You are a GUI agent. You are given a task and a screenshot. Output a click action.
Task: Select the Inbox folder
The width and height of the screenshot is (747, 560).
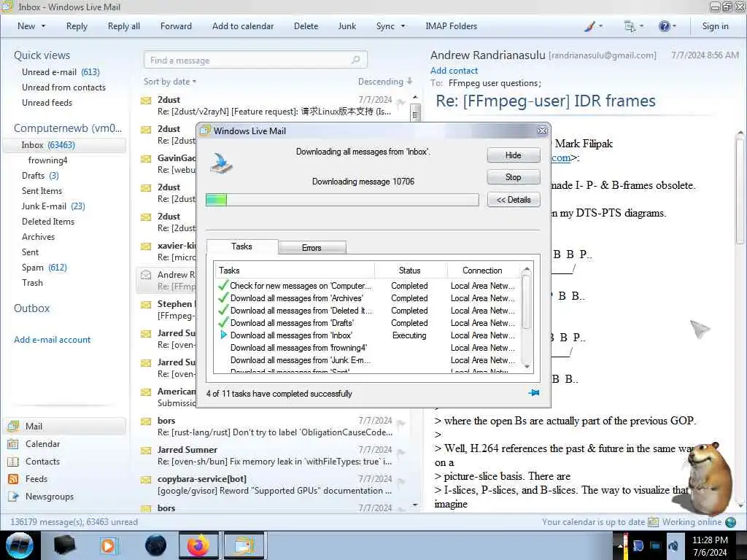click(64, 145)
